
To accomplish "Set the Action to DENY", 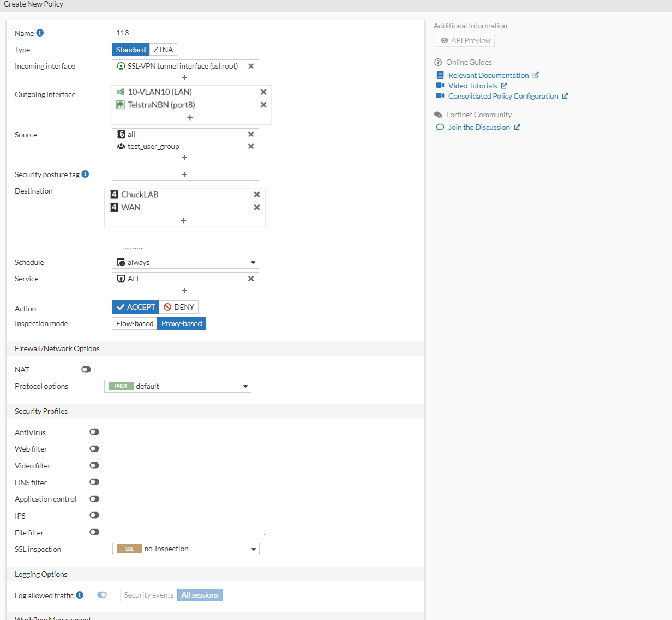I will point(178,306).
